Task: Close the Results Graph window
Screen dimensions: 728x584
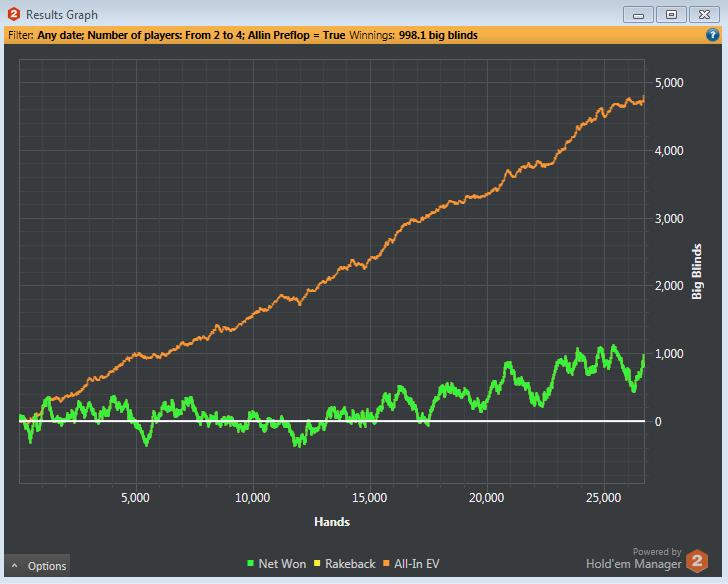Action: (704, 15)
